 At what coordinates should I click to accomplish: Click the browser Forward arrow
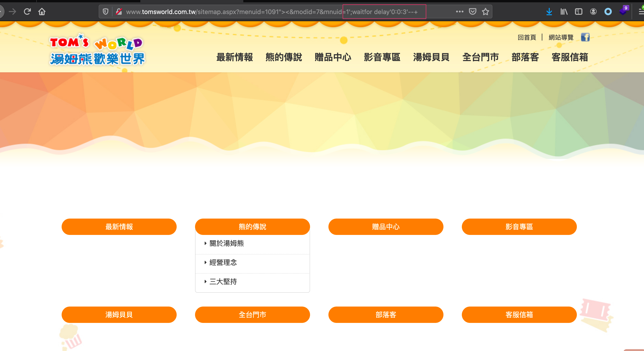click(12, 12)
